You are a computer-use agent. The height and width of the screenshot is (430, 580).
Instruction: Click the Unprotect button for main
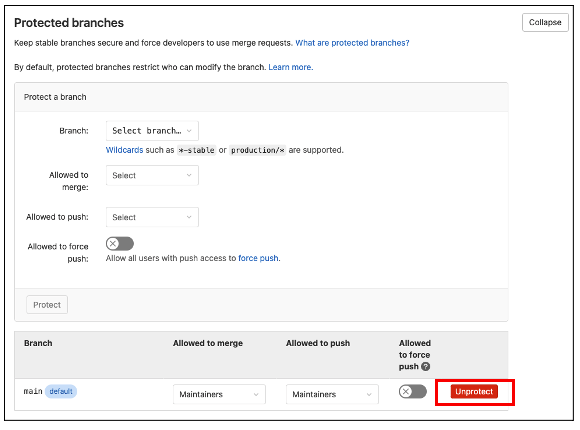click(x=474, y=392)
